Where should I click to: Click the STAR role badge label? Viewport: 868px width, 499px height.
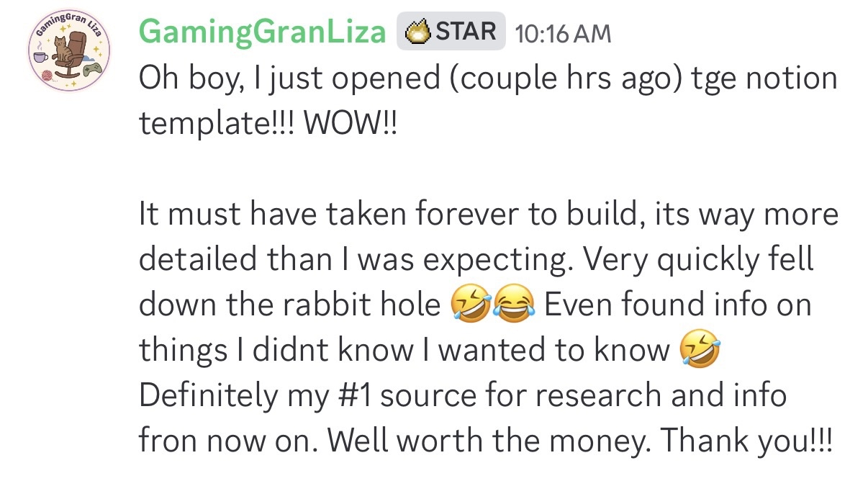click(x=466, y=32)
